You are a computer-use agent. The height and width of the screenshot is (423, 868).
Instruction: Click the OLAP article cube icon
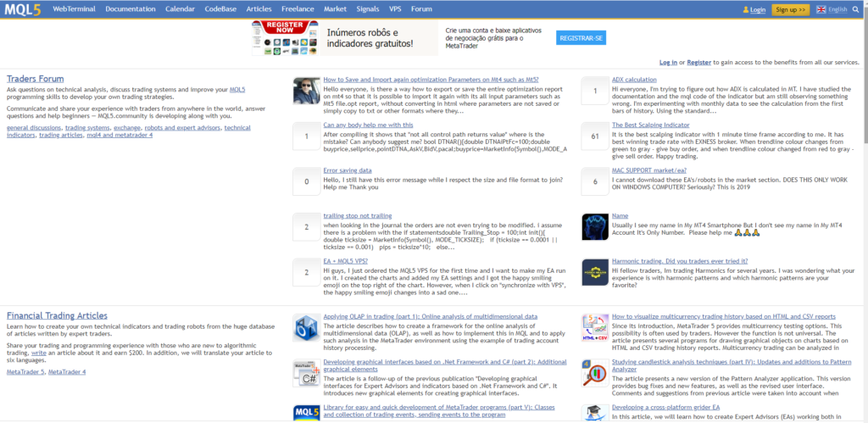(x=306, y=328)
